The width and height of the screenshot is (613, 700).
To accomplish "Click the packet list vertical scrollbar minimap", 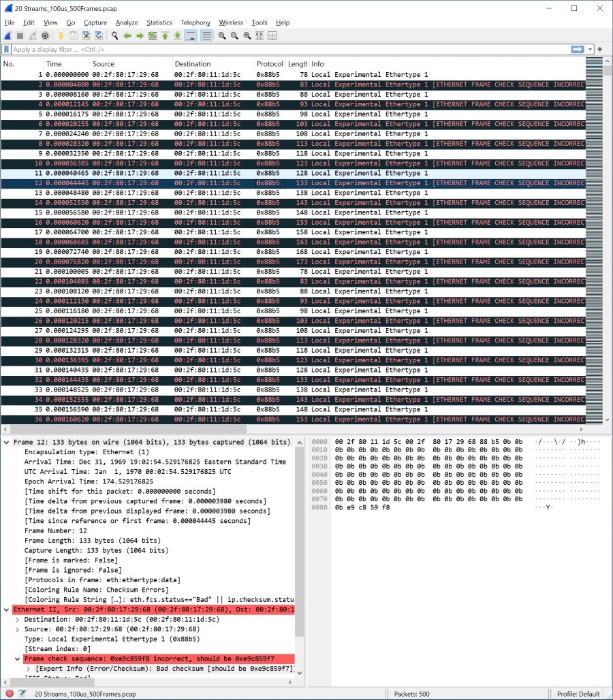I will coord(594,238).
